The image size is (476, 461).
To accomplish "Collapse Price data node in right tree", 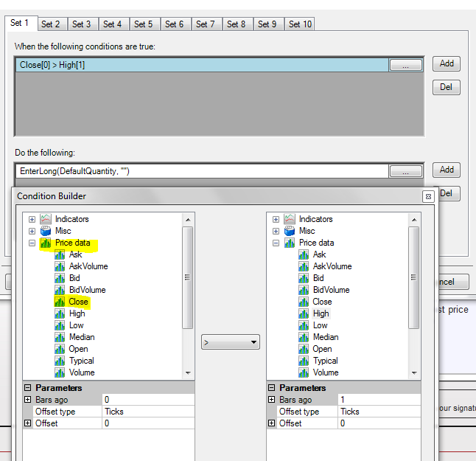I will (276, 243).
